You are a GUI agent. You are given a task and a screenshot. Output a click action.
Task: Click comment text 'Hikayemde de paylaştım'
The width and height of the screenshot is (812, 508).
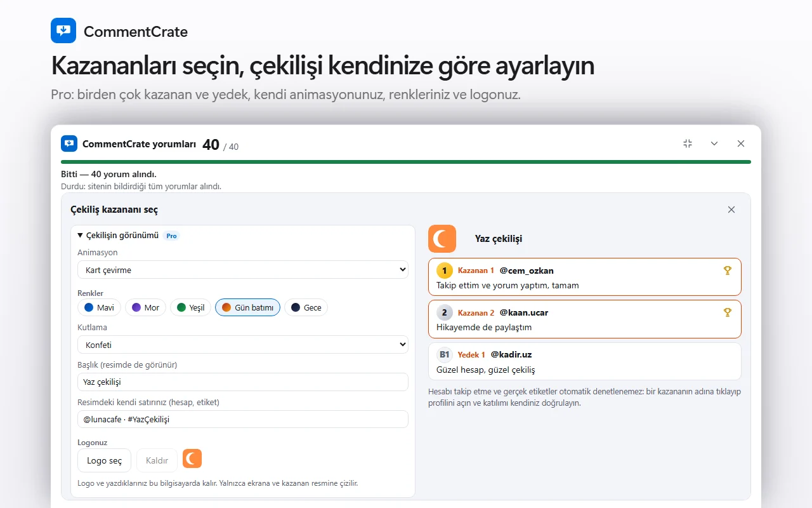[484, 328]
